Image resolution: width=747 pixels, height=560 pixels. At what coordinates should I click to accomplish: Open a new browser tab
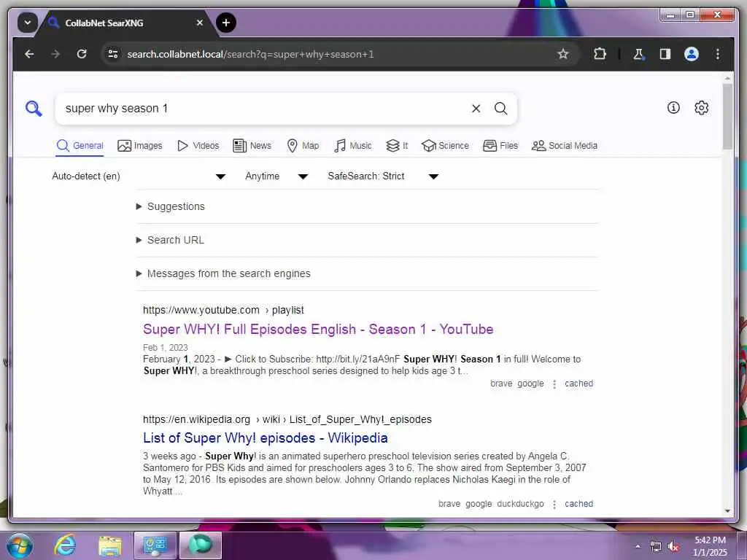tap(226, 23)
